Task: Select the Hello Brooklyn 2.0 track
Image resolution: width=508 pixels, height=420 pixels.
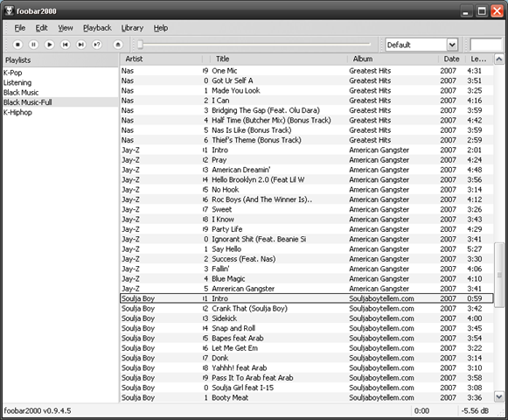Action: pos(307,179)
